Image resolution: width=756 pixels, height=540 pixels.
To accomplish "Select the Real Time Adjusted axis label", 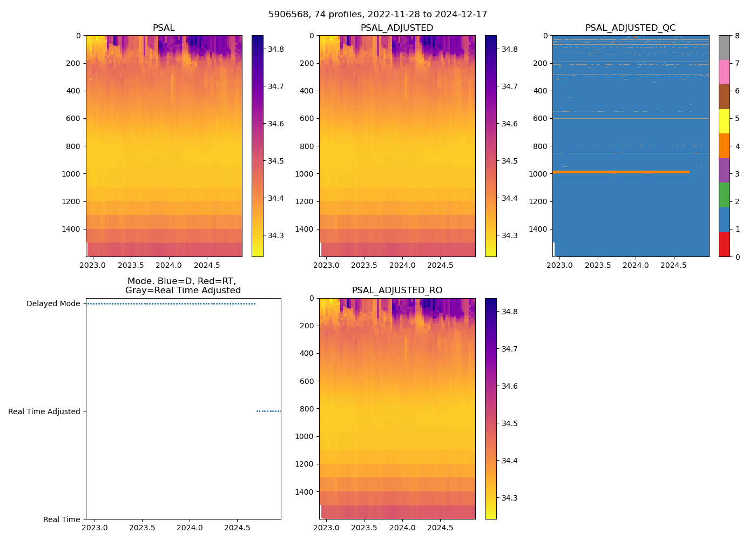I will [x=44, y=411].
